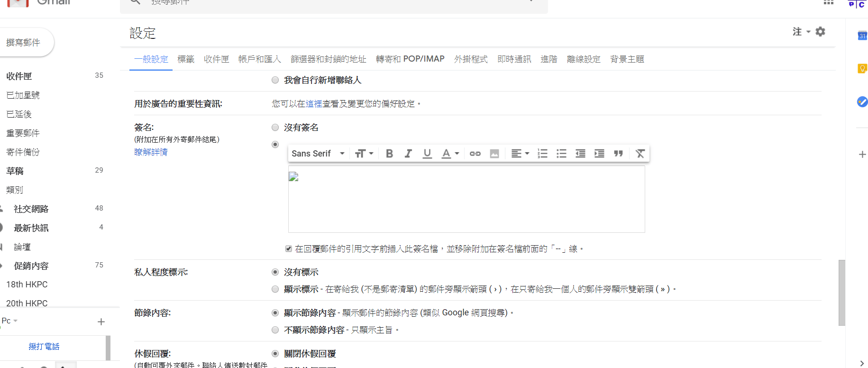The image size is (868, 368).
Task: Toggle bold in signature toolbar
Action: [389, 154]
